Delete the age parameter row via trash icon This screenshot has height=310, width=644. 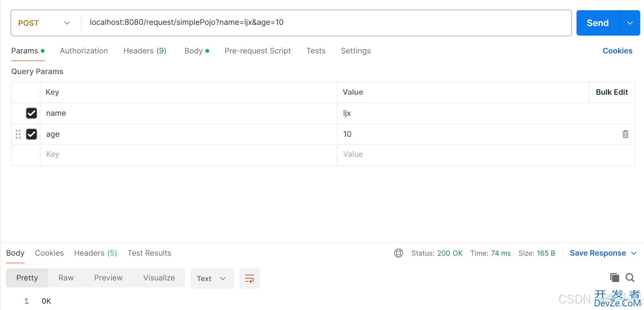click(625, 134)
